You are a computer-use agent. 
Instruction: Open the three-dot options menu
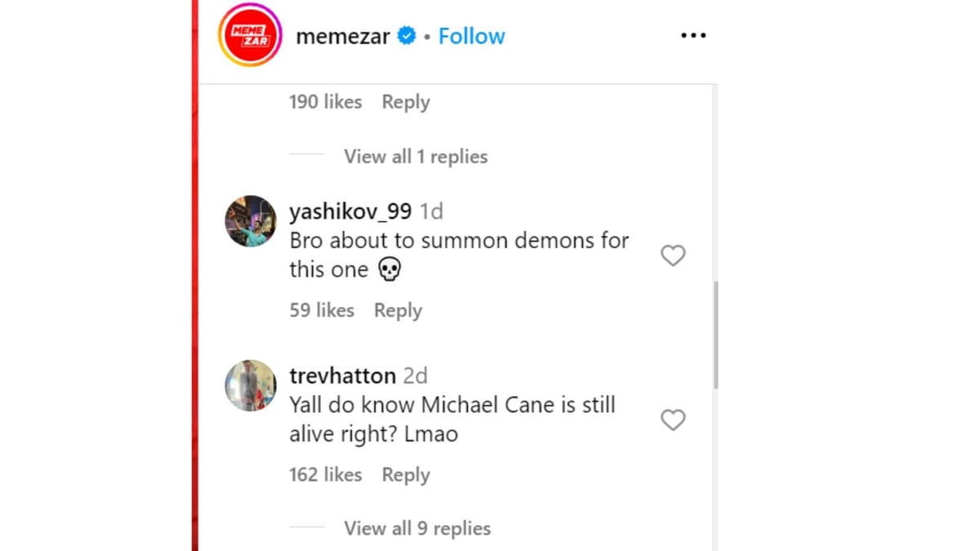pyautogui.click(x=693, y=35)
